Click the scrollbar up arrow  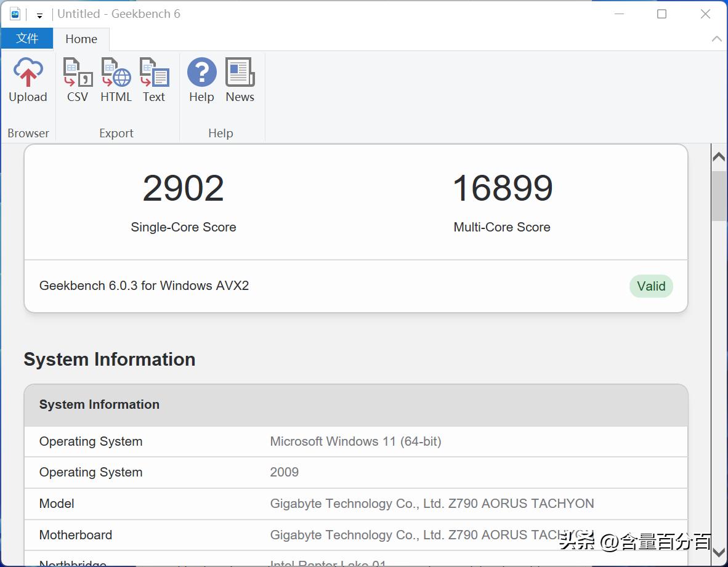[x=718, y=158]
